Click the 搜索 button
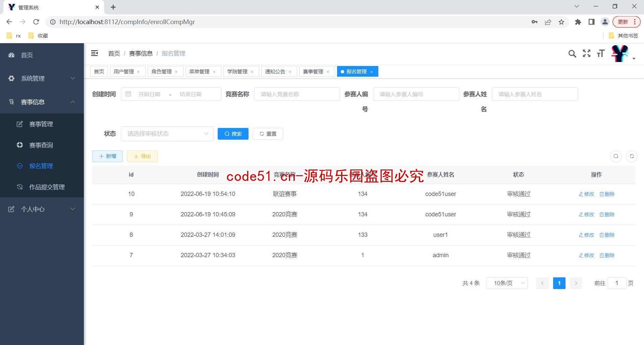Viewport: 644px width, 345px height. (233, 134)
